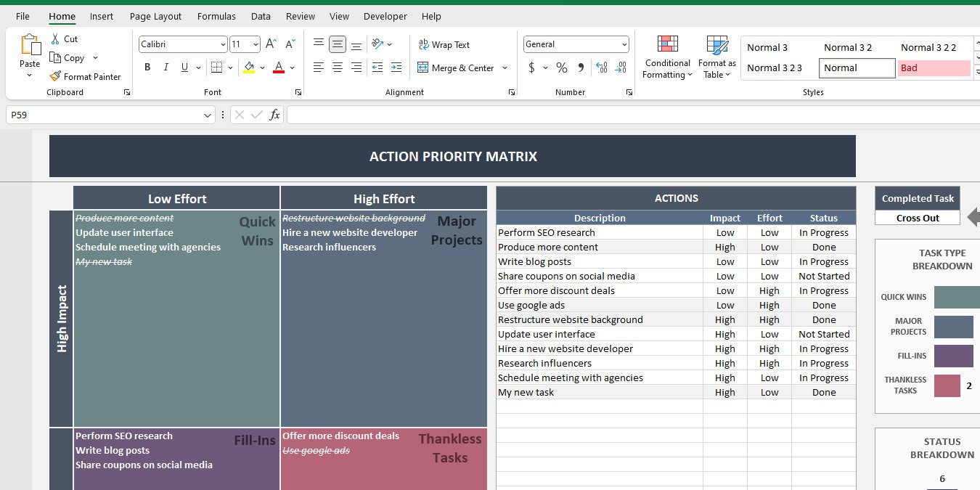Select the 'Use google ads' description cell
Screen dimensions: 980x490
pyautogui.click(x=600, y=305)
